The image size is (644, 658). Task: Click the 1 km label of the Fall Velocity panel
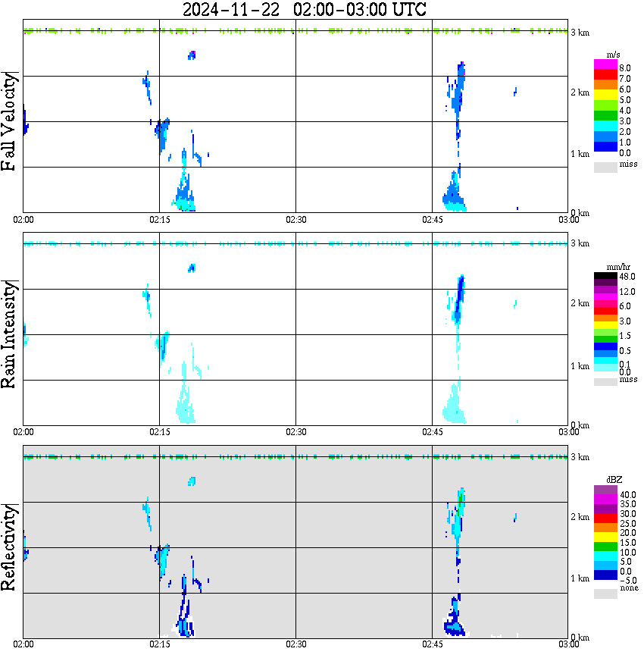(580, 154)
